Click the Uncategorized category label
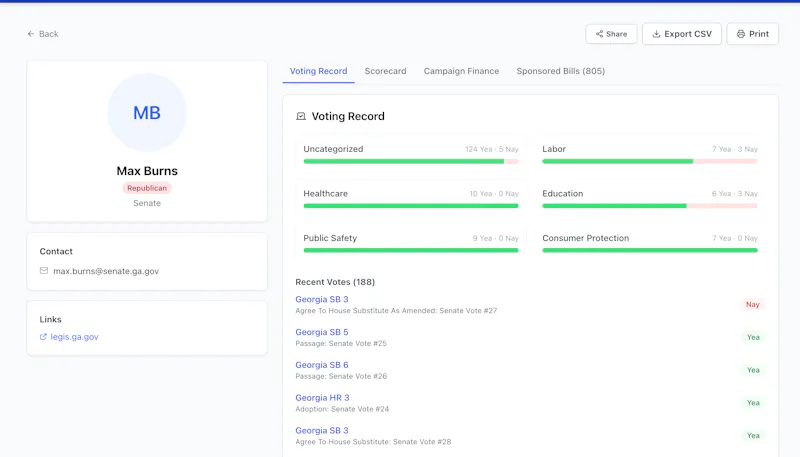This screenshot has width=800, height=457. [x=333, y=149]
